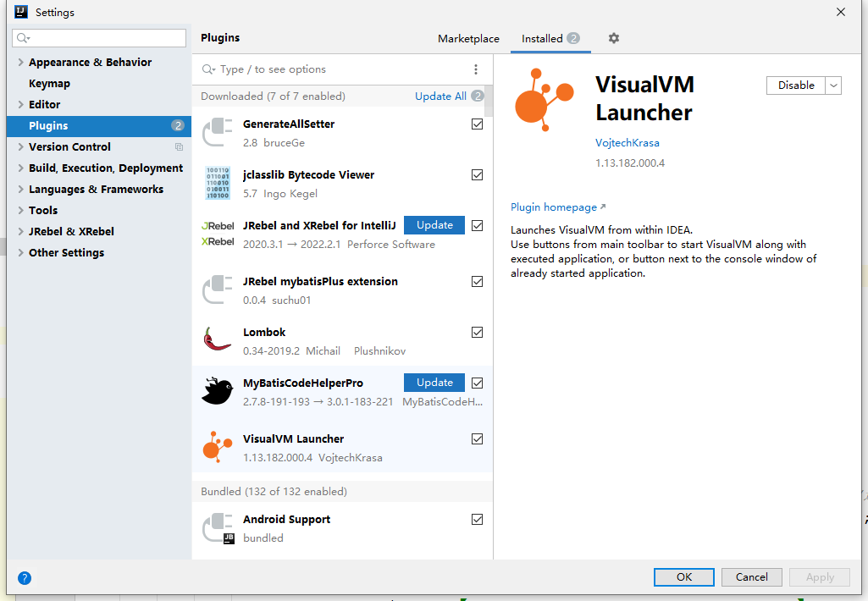Click the Plugins update count badge

pyautogui.click(x=177, y=125)
